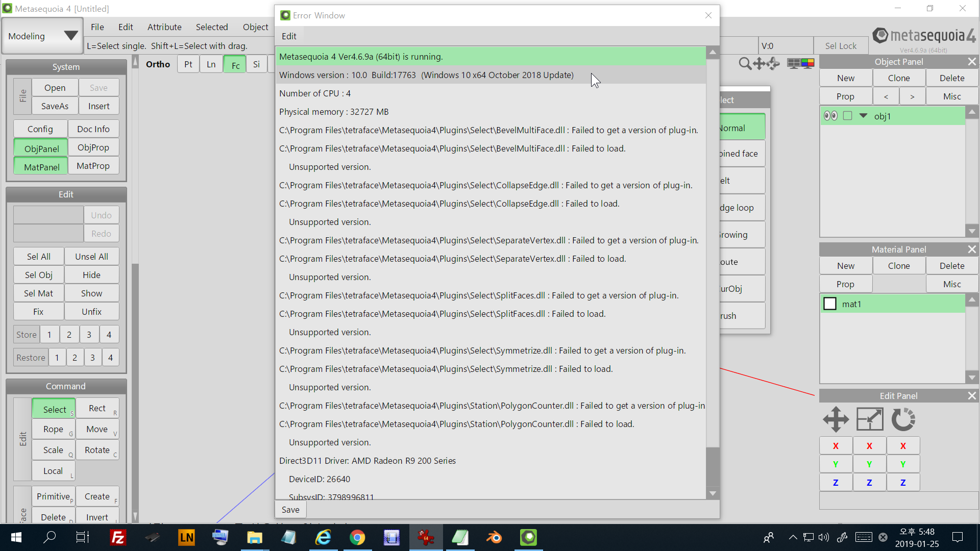Click the zoom magnifier view icon
The height and width of the screenshot is (551, 980).
click(x=745, y=64)
